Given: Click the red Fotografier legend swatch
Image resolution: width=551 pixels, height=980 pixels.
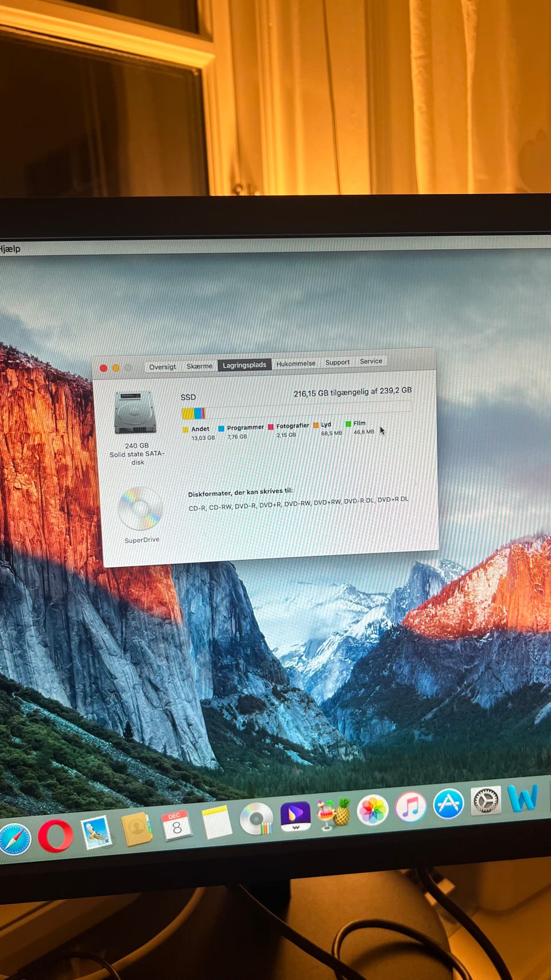Looking at the screenshot, I should 270,427.
